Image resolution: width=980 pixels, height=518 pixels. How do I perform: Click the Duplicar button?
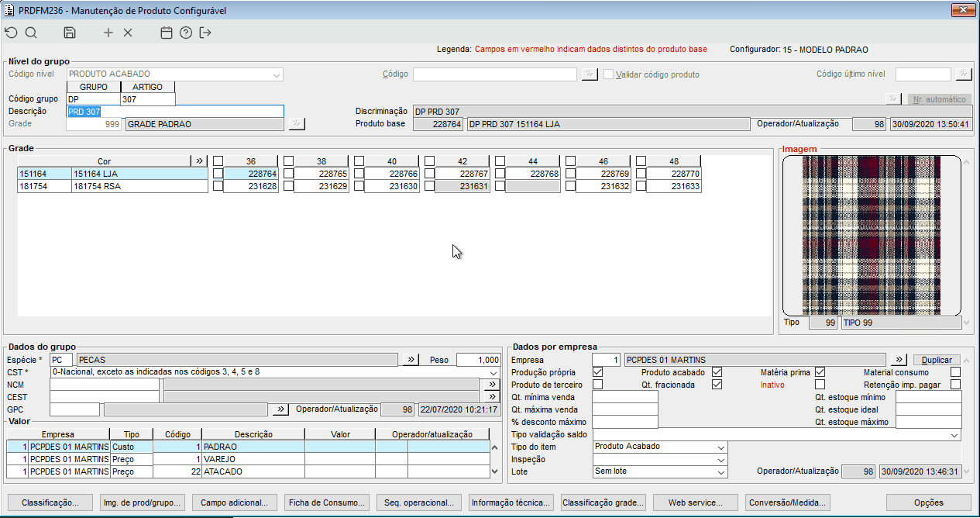pyautogui.click(x=936, y=361)
